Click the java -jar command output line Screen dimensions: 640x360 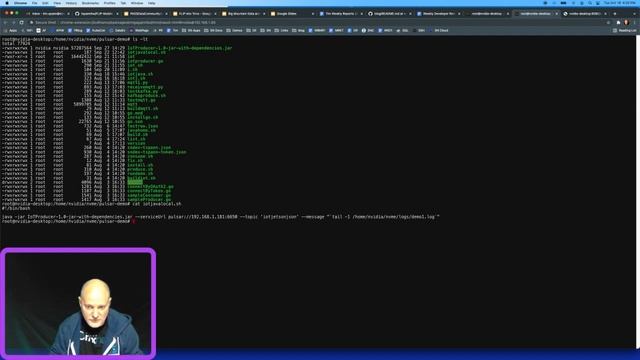coord(221,217)
